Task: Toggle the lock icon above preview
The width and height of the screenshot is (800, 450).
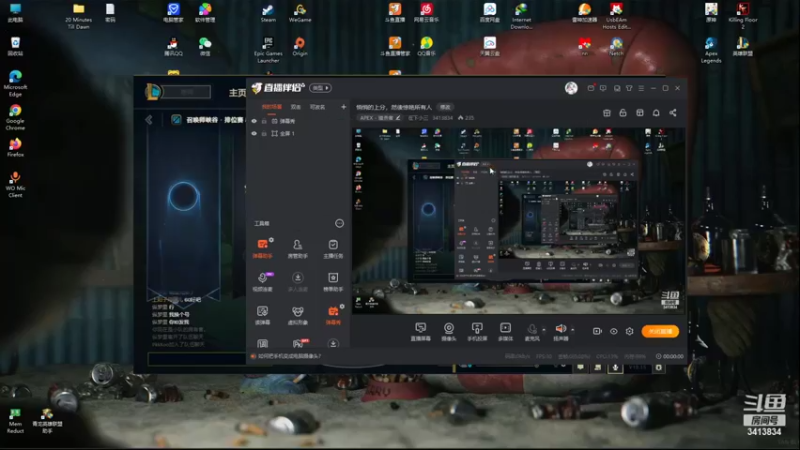Action: point(623,113)
